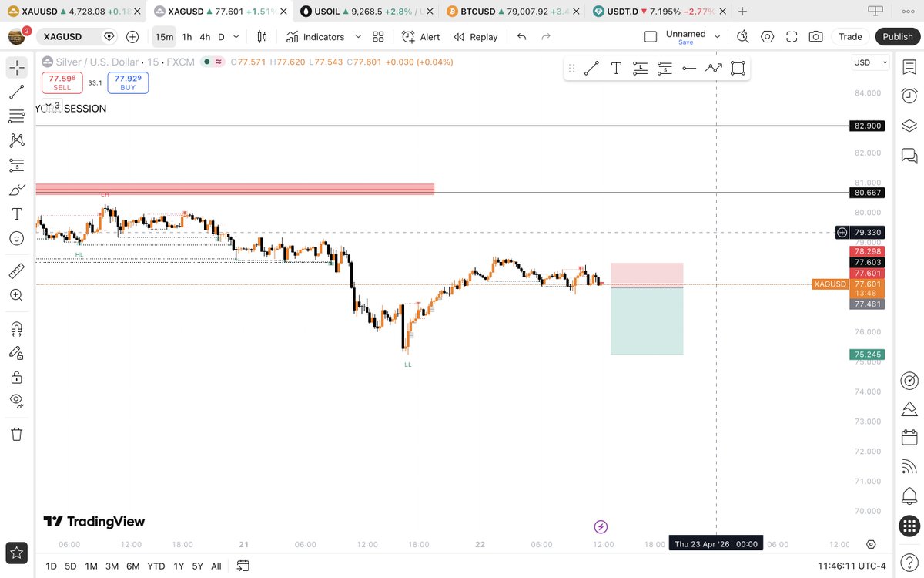Enter fullscreen mode

[x=792, y=37]
